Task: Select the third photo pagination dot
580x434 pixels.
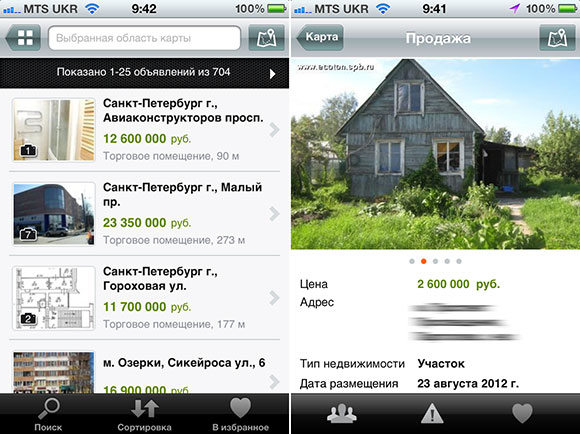Action: coord(435,261)
